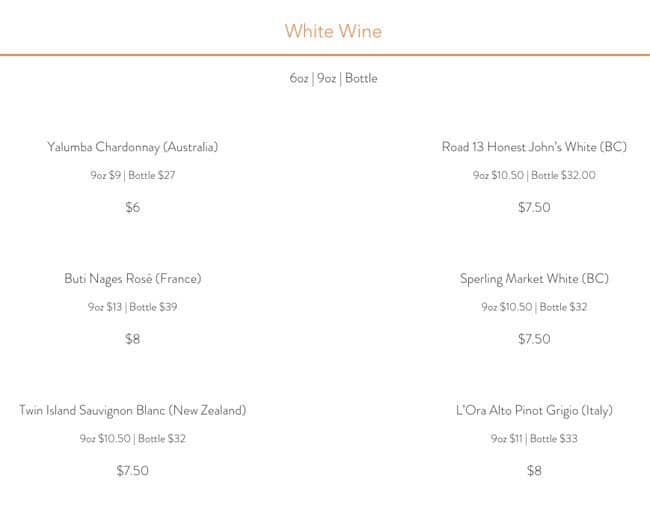Click the pricing line under Sperling Market White
This screenshot has height=526, width=650.
534,307
